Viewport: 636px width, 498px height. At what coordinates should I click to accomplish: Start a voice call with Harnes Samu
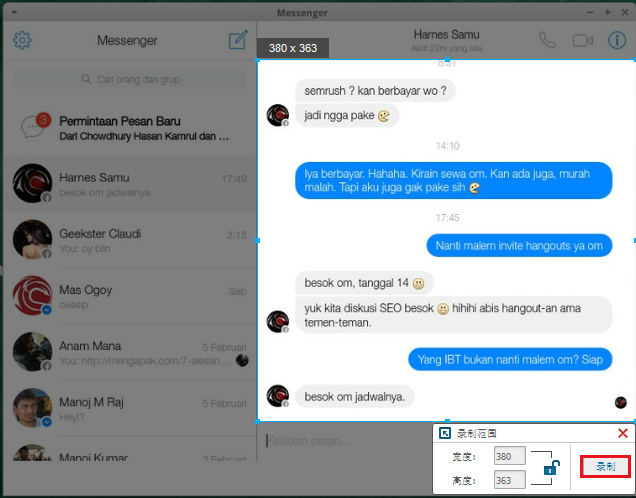547,40
